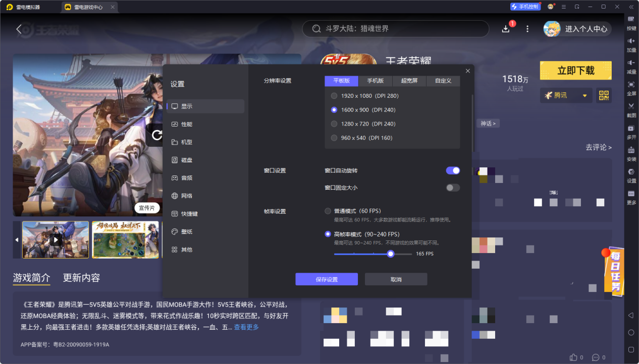639x364 pixels.
Task: Switch to 自定义 resolution tab
Action: click(443, 81)
